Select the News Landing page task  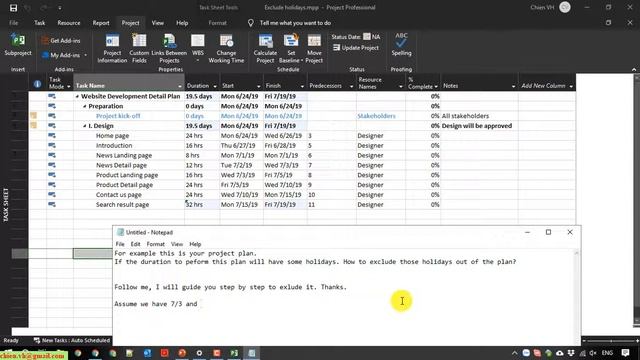coord(124,156)
